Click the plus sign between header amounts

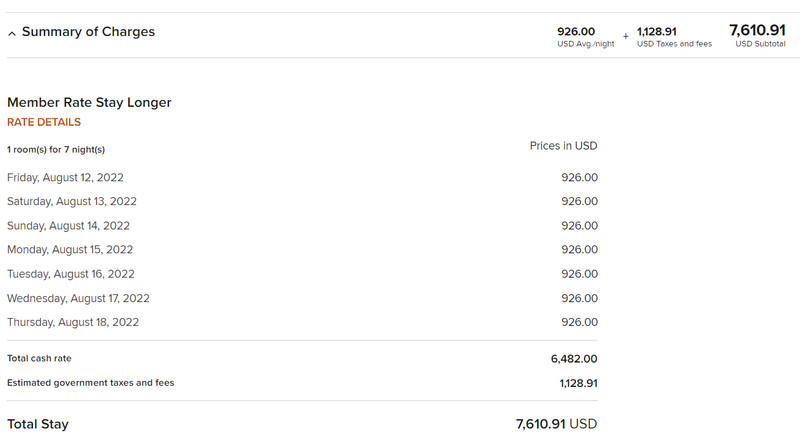coord(626,36)
